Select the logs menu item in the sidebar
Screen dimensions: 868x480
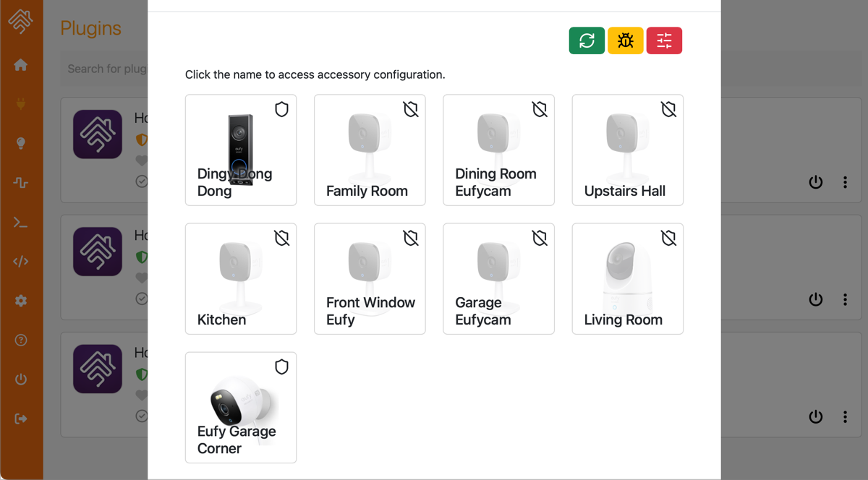point(21,181)
